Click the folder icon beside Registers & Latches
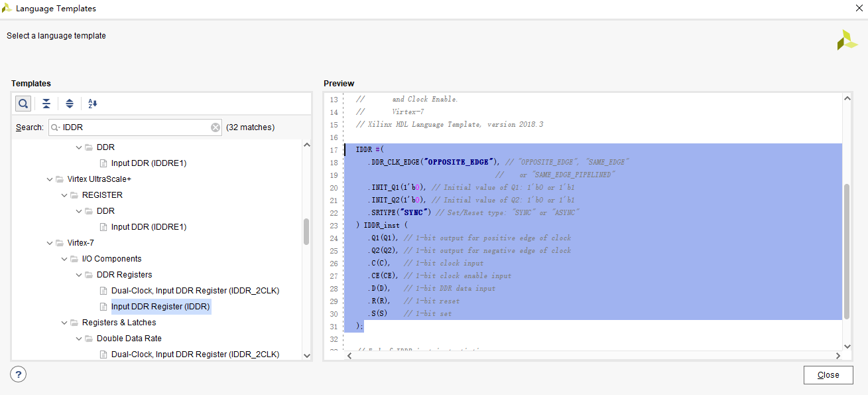This screenshot has height=395, width=868. pyautogui.click(x=74, y=323)
